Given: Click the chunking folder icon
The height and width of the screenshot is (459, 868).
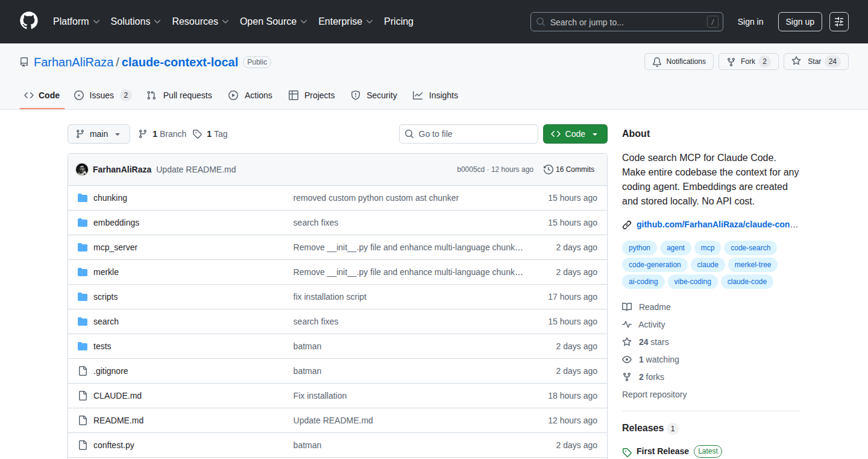Looking at the screenshot, I should 83,198.
